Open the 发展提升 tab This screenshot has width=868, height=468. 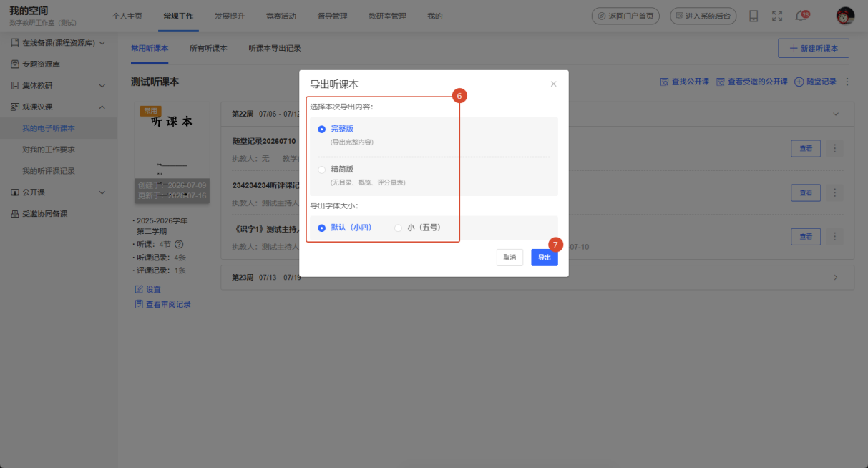point(230,16)
